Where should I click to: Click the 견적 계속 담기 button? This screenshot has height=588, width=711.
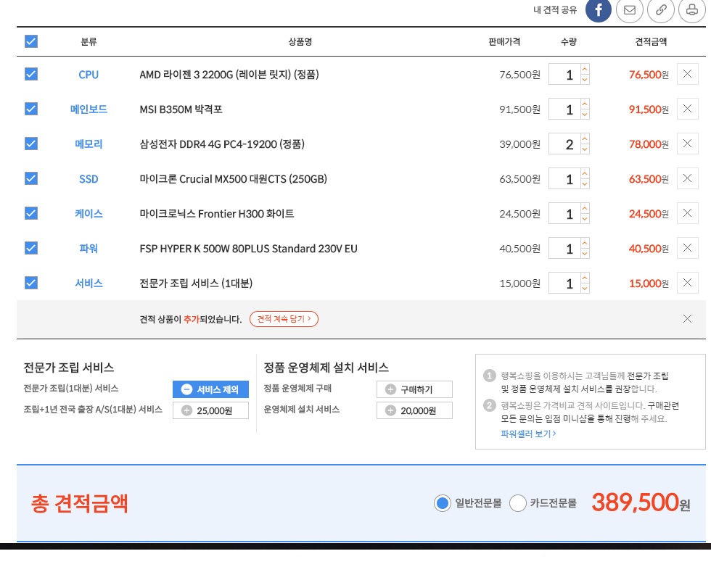[x=284, y=319]
